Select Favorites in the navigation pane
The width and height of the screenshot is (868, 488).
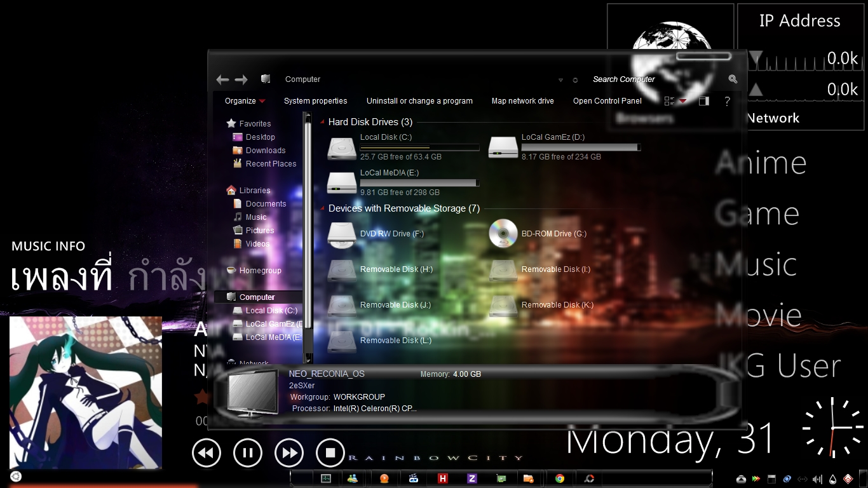point(255,124)
